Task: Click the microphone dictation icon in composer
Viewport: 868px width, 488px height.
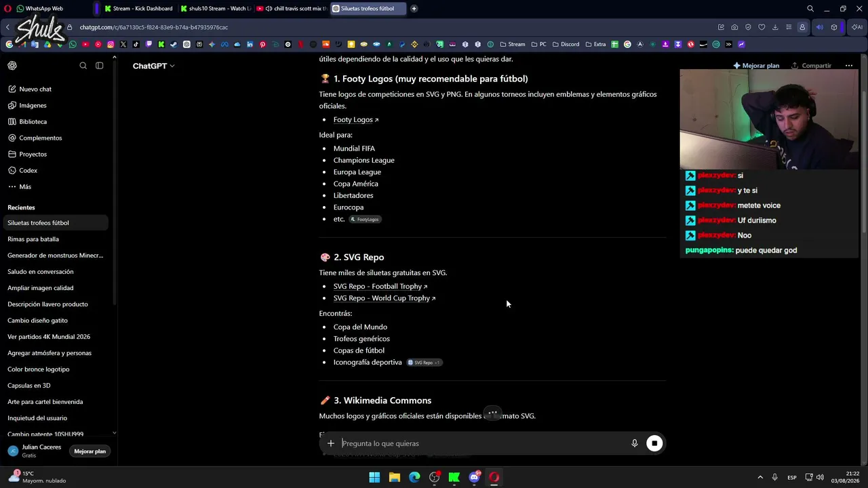Action: [635, 443]
